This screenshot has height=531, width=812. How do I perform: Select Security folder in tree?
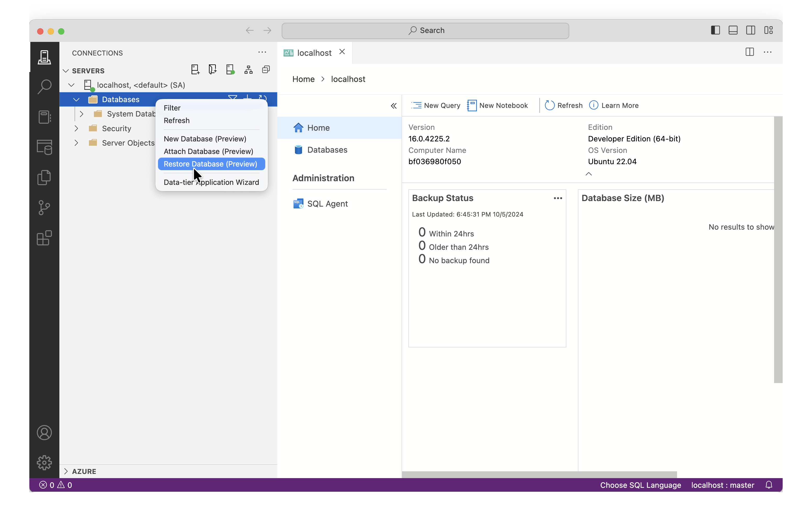click(116, 128)
